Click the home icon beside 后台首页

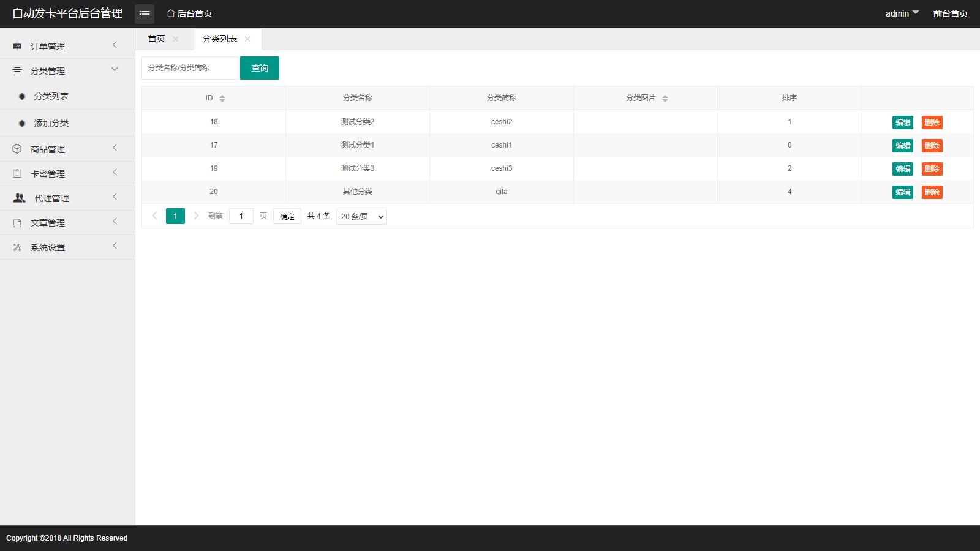click(x=171, y=13)
